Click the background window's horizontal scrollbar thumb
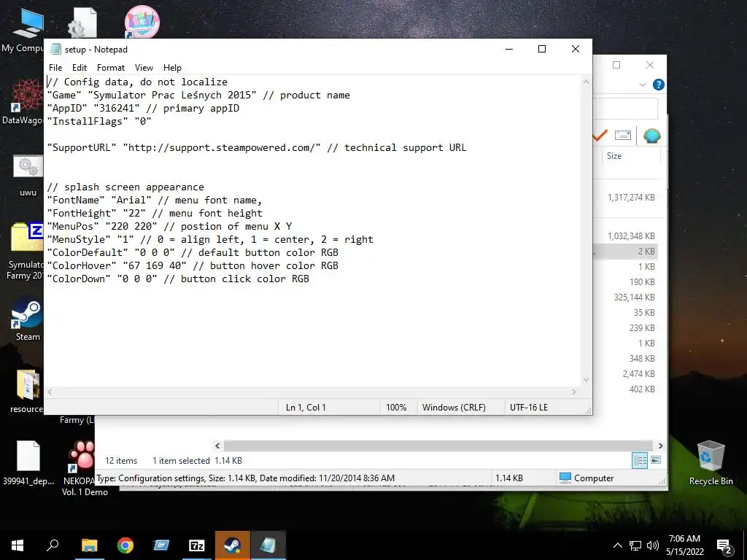This screenshot has height=560, width=747. pos(438,446)
